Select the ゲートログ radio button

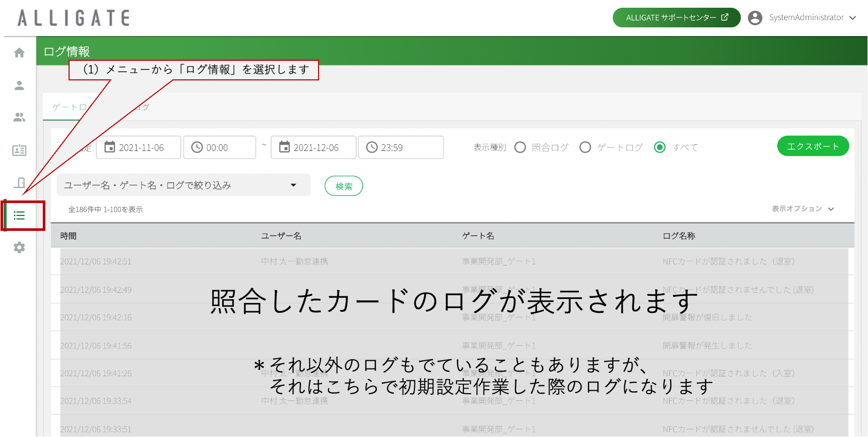click(585, 147)
